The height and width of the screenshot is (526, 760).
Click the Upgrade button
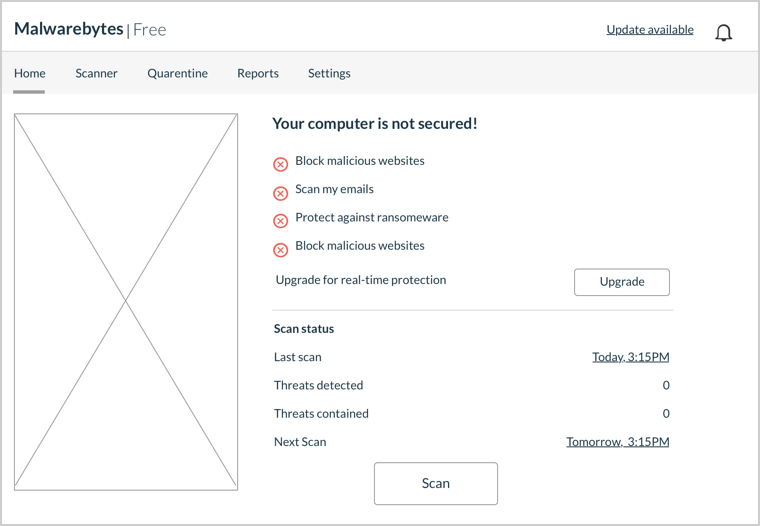tap(622, 282)
